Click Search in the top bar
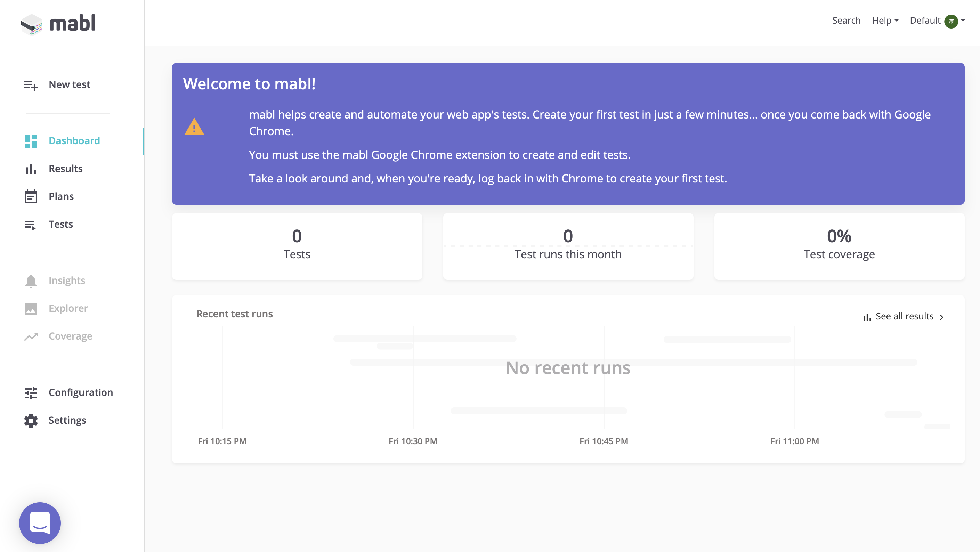 (x=846, y=21)
